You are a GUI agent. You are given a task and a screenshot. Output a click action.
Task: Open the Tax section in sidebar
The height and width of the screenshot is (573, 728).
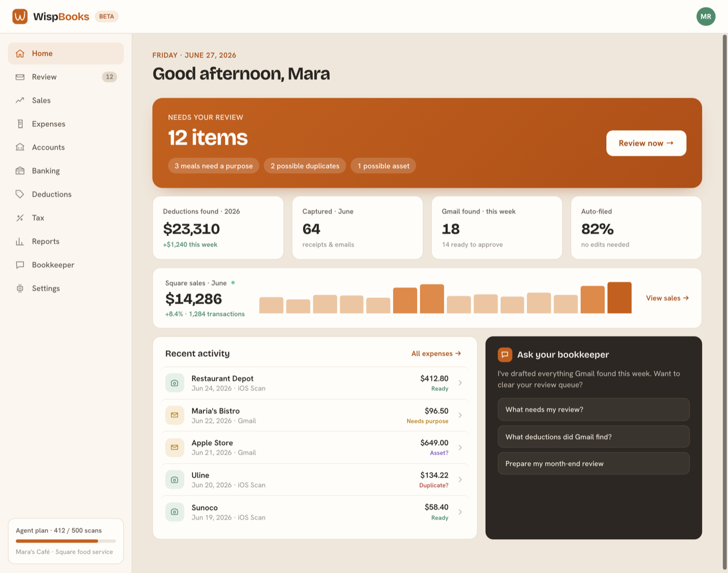[66, 218]
